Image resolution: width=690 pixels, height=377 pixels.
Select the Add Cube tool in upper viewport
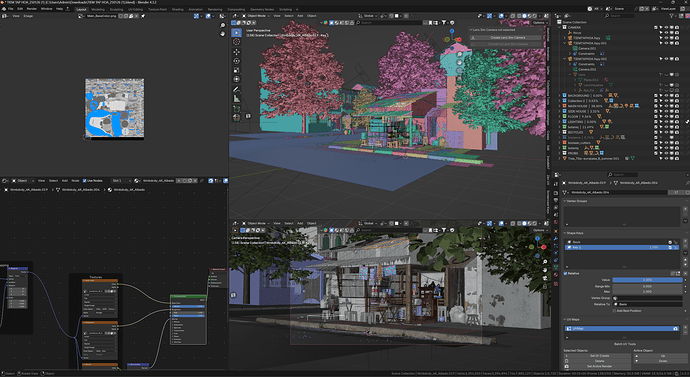tap(237, 109)
